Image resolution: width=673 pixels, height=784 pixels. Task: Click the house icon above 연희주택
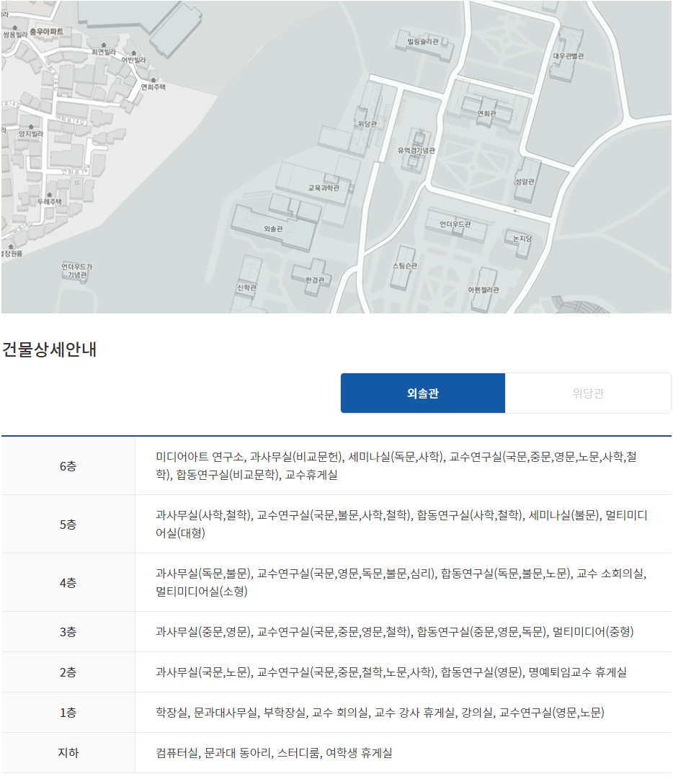153,79
